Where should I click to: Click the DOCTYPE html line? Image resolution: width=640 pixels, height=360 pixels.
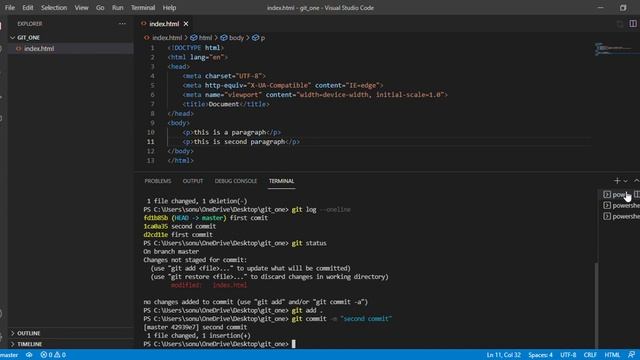[x=195, y=48]
